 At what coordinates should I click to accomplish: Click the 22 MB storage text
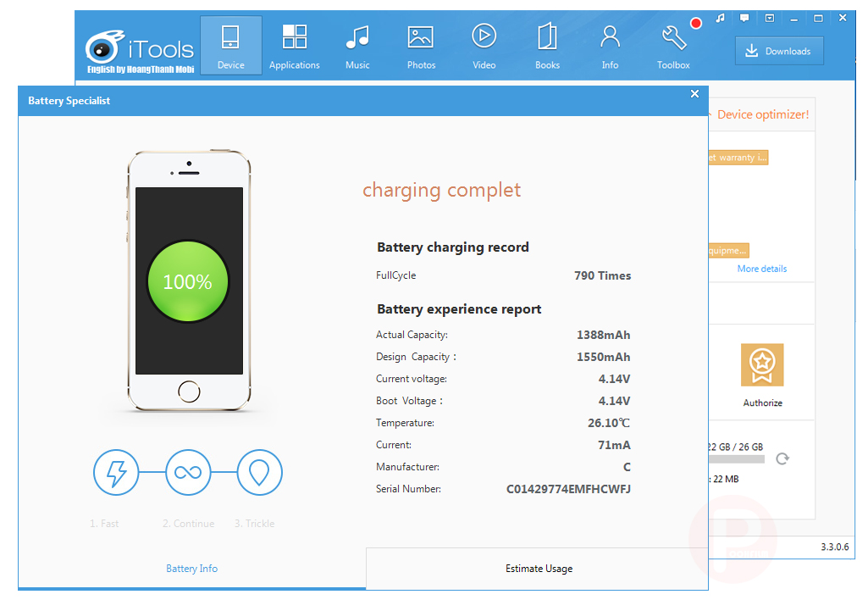click(x=726, y=479)
